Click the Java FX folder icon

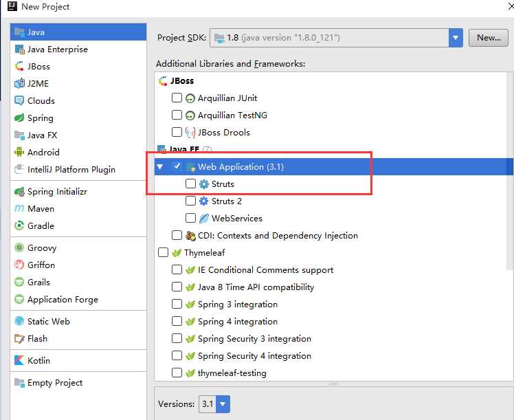point(19,135)
